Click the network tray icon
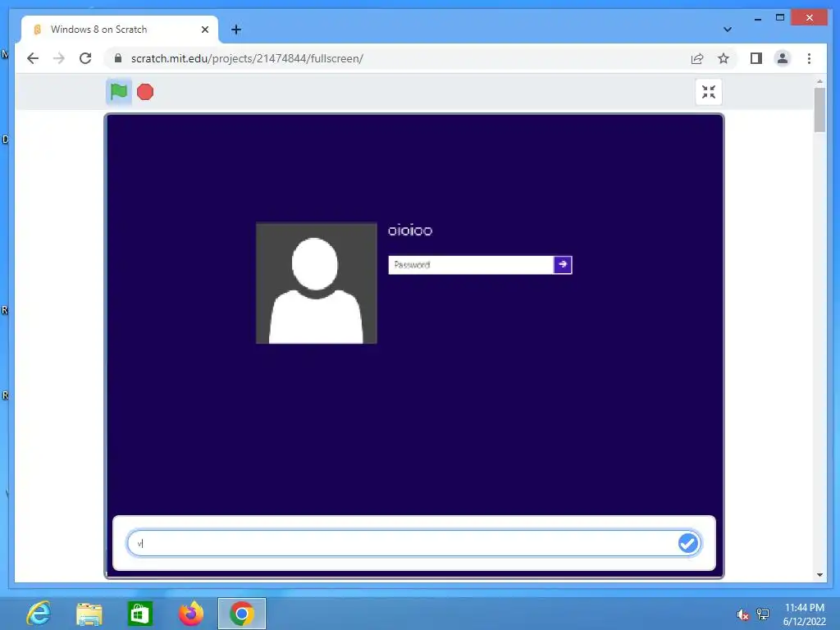Screen dimensions: 840x630 [762, 614]
